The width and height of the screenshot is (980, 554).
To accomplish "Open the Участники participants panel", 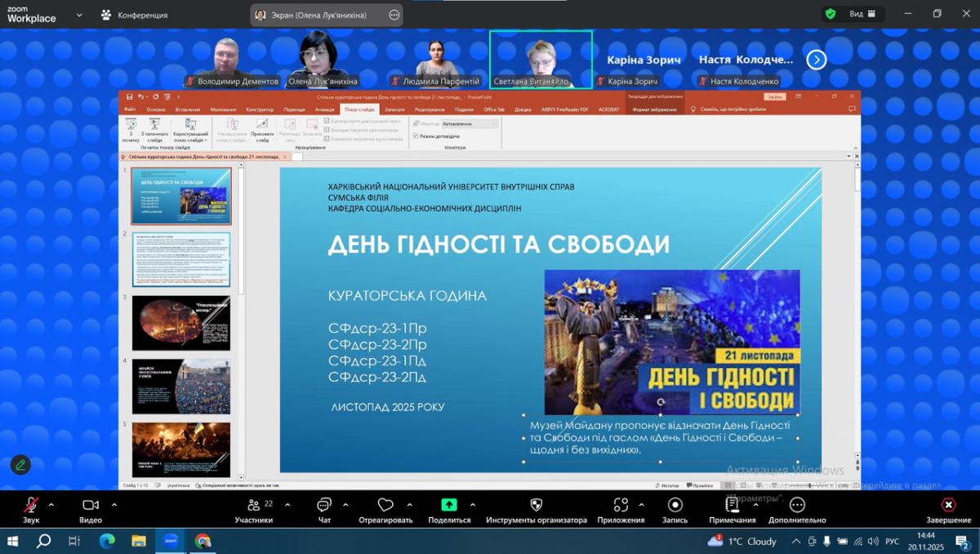I will point(253,505).
